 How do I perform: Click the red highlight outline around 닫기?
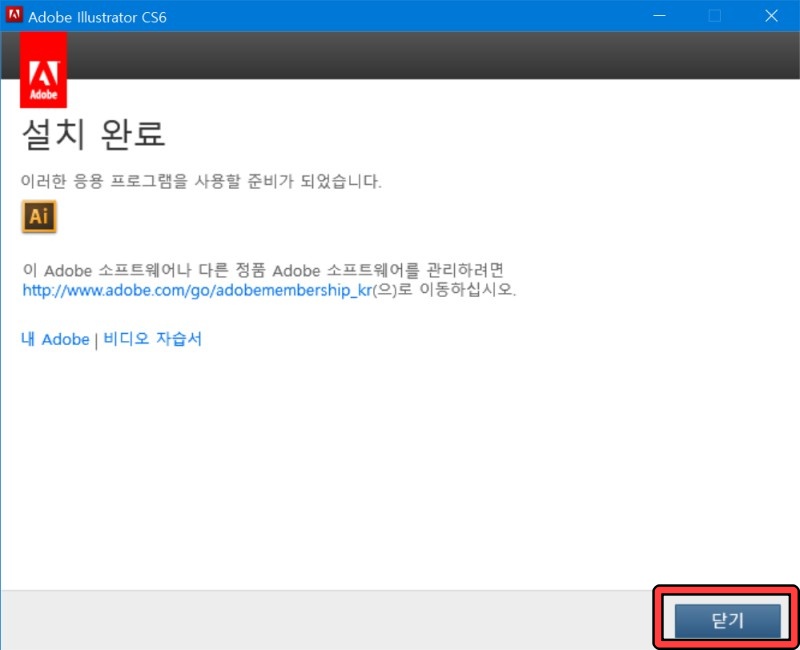point(728,591)
